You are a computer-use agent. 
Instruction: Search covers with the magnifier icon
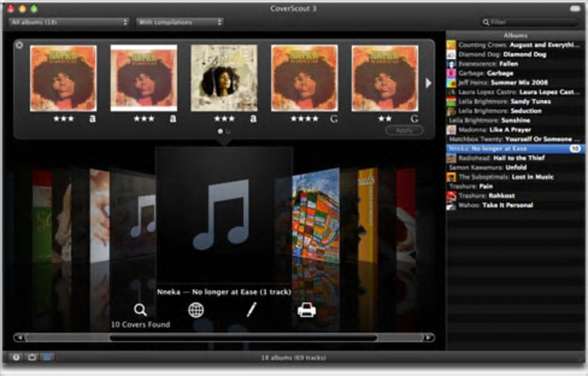point(140,310)
